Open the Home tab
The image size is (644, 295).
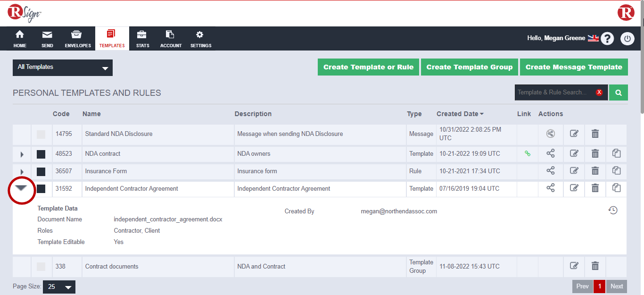pos(20,39)
